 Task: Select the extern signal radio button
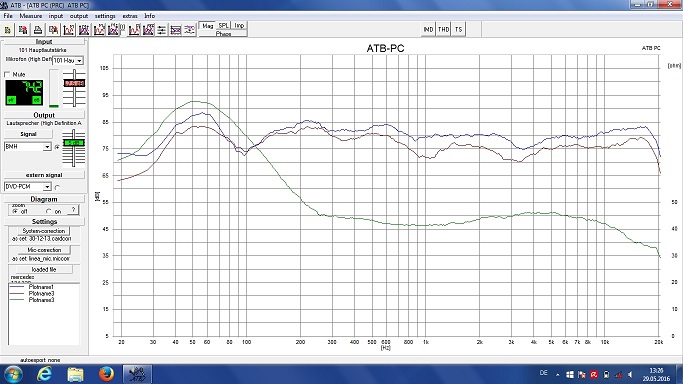(57, 187)
